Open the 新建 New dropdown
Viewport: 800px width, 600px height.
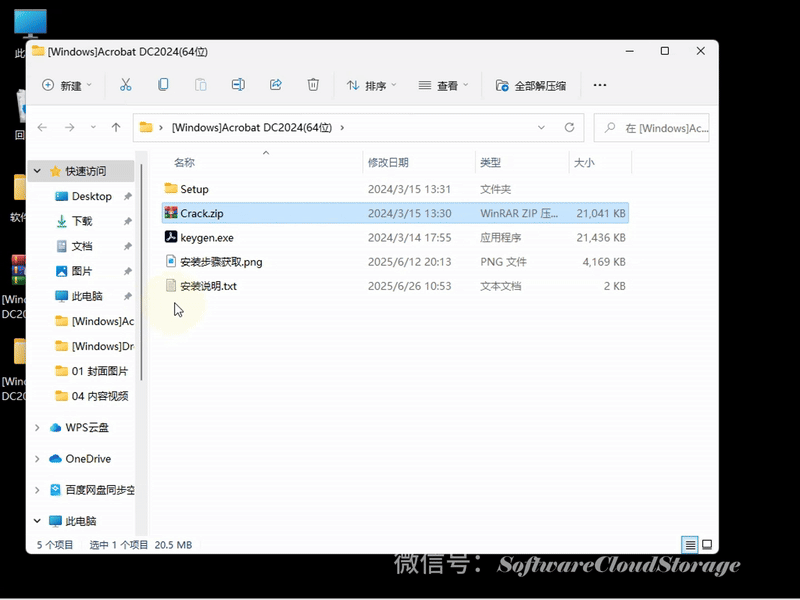pos(68,85)
